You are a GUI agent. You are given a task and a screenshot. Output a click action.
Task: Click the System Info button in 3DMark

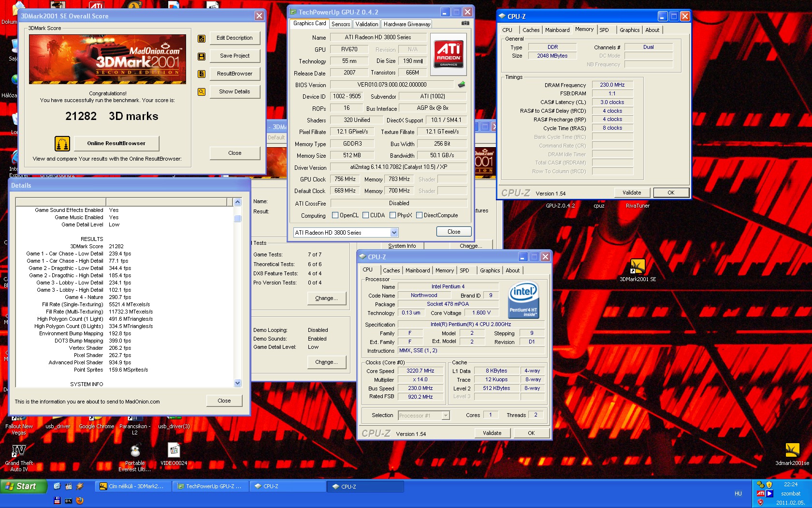[402, 246]
